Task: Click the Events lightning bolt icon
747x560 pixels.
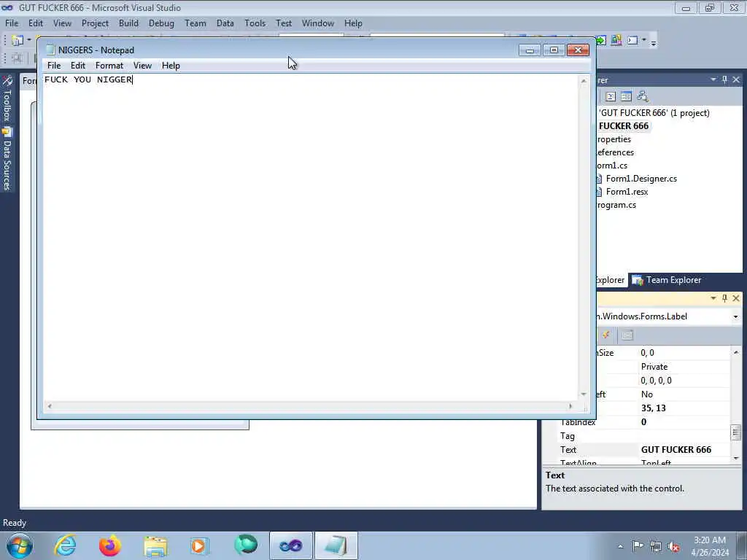Action: click(x=606, y=335)
